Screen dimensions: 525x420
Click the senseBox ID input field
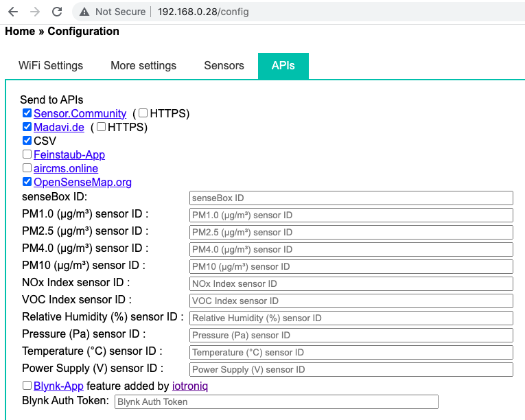tap(351, 198)
